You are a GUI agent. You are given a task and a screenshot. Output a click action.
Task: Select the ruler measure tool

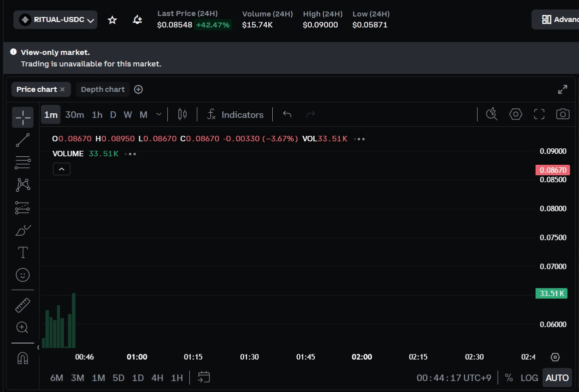[x=23, y=305]
